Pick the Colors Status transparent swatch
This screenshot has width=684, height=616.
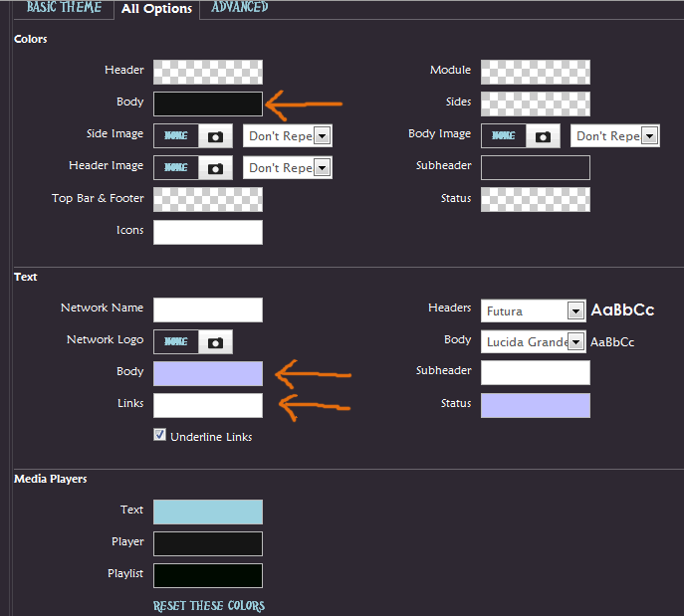pyautogui.click(x=536, y=200)
